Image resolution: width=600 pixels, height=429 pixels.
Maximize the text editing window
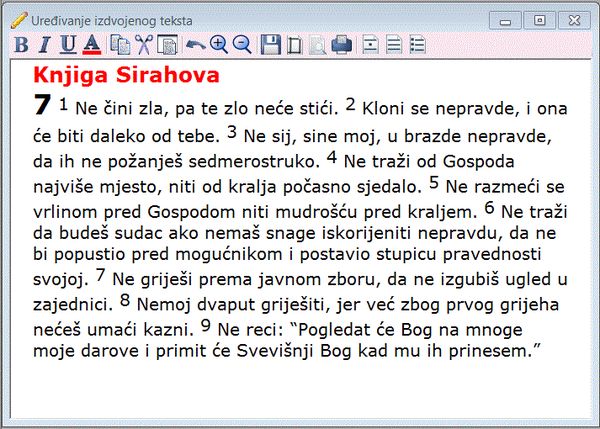click(x=540, y=19)
